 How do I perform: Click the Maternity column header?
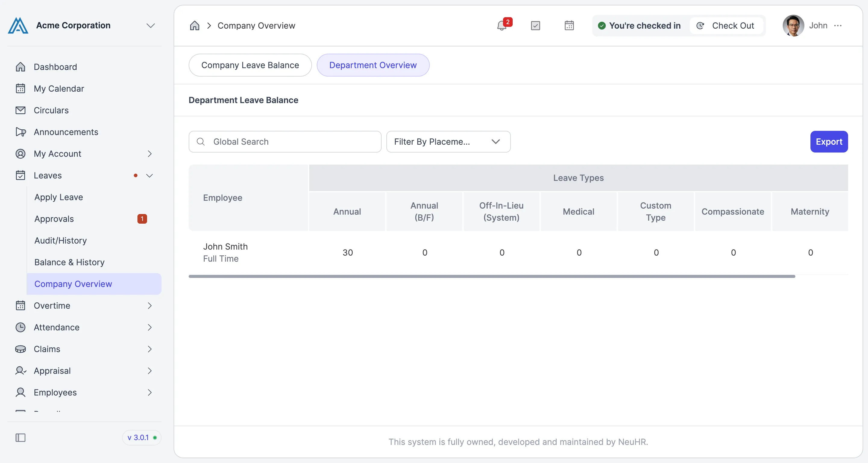click(x=810, y=211)
